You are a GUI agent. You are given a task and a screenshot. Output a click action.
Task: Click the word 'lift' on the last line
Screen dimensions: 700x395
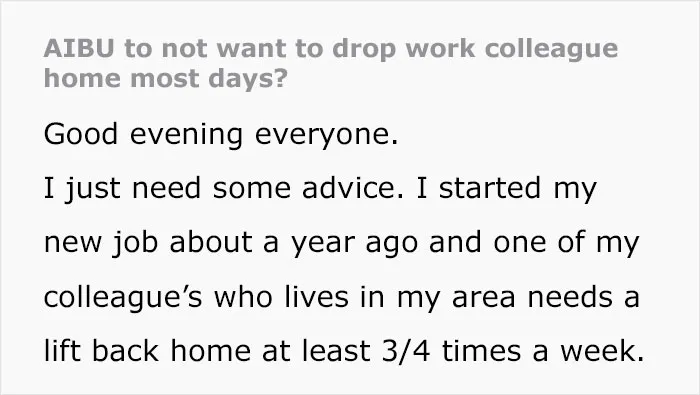coord(62,351)
